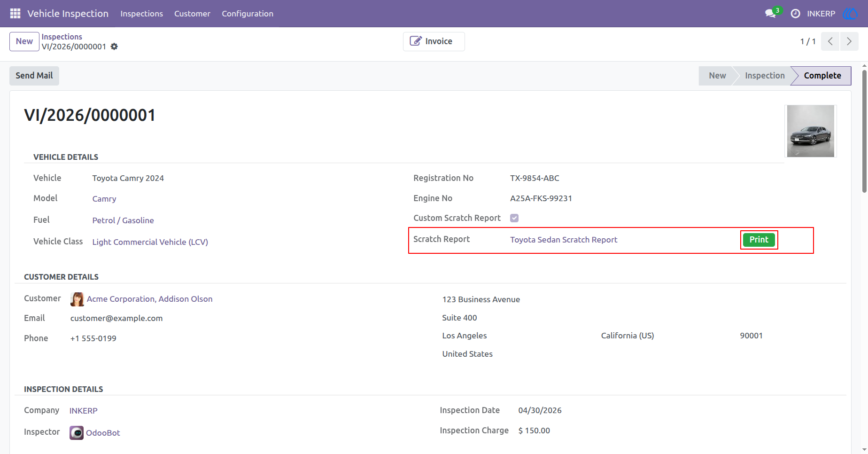
Task: Select the Complete status stage
Action: pyautogui.click(x=822, y=76)
